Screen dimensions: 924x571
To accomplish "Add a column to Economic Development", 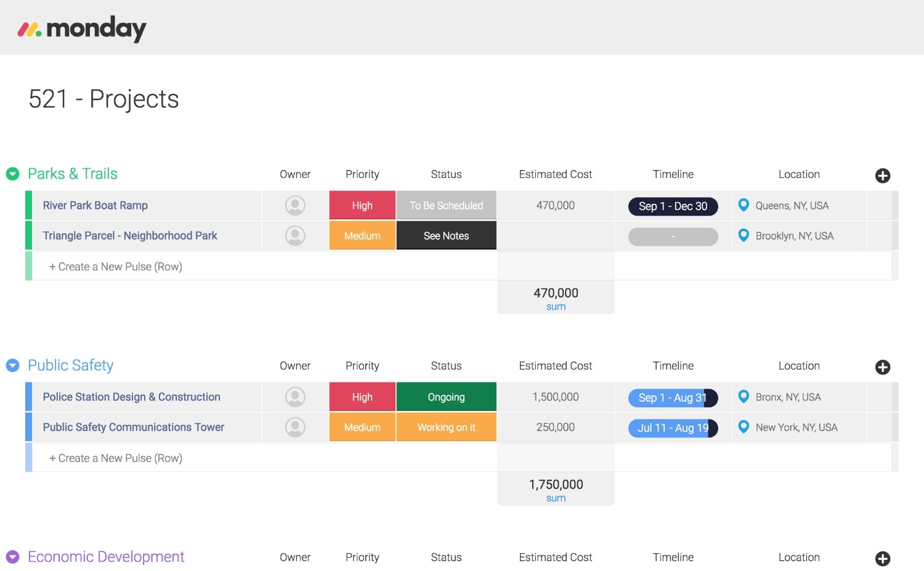I will (x=883, y=559).
